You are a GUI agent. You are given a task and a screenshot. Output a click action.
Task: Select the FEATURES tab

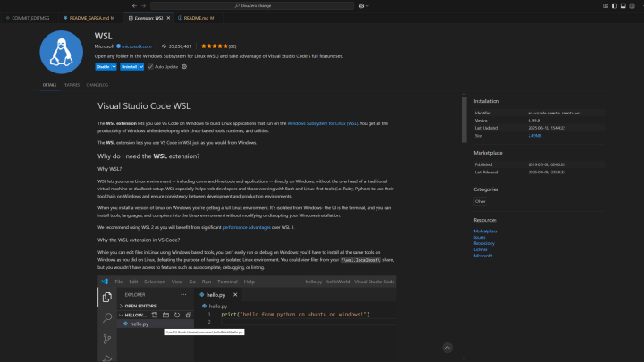click(71, 85)
